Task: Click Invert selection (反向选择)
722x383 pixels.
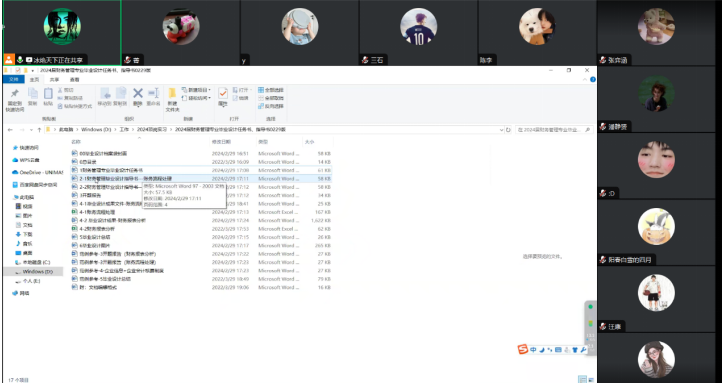Action: click(x=271, y=106)
